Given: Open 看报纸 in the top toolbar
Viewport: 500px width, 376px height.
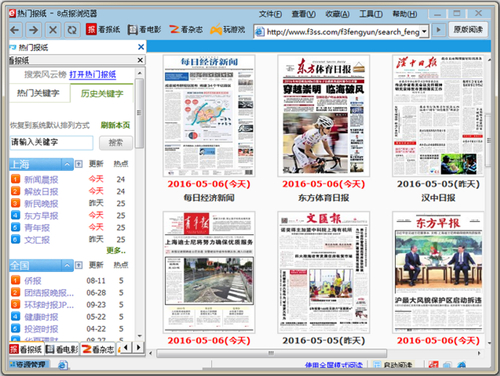Looking at the screenshot, I should pyautogui.click(x=103, y=29).
